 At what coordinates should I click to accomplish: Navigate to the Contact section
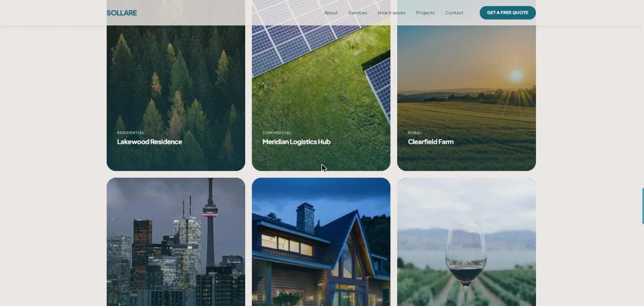click(454, 13)
